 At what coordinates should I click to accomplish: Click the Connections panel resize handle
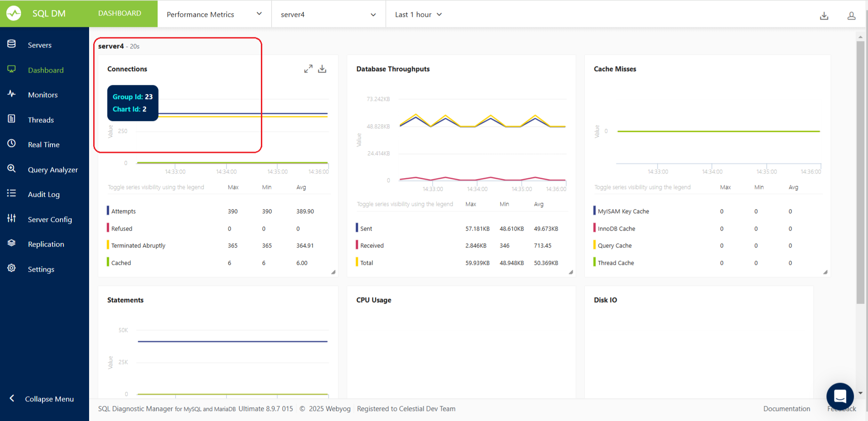[333, 272]
